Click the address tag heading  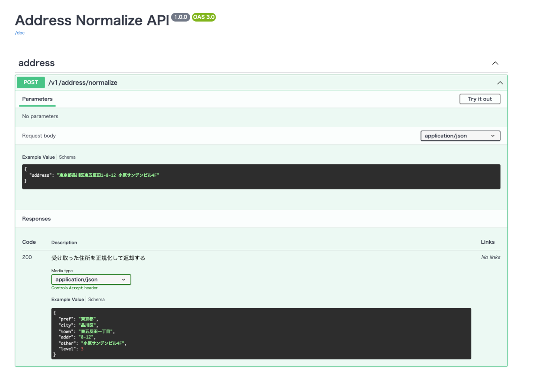pos(37,63)
